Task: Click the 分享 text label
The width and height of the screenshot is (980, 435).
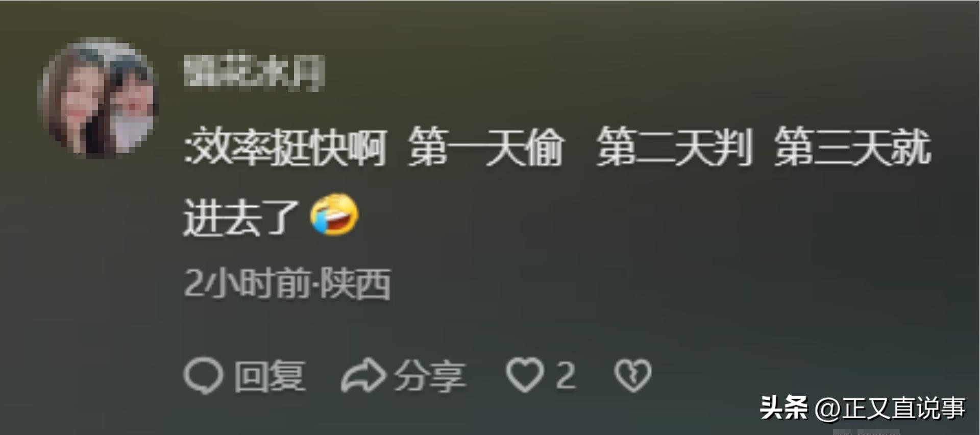Action: [x=430, y=376]
